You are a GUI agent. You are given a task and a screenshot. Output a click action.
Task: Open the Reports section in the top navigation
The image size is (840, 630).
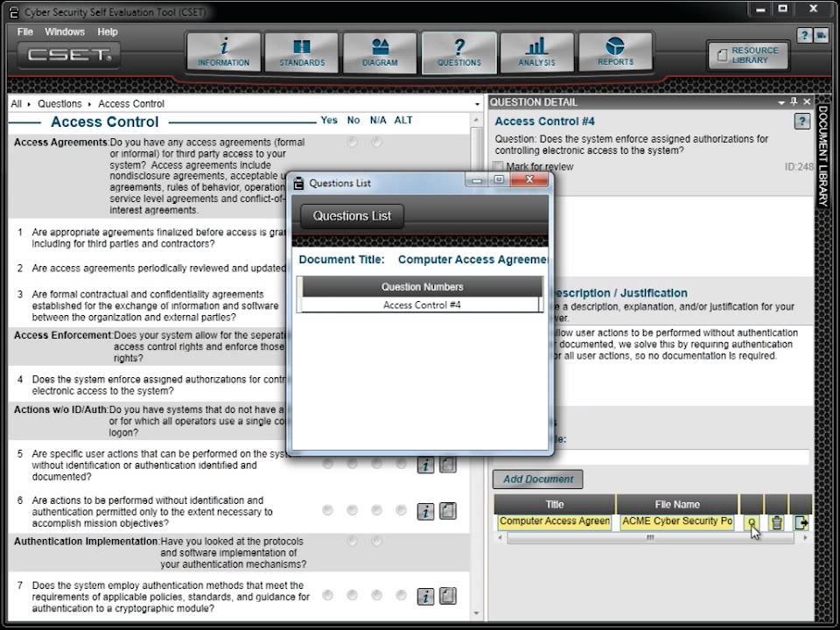tap(615, 52)
